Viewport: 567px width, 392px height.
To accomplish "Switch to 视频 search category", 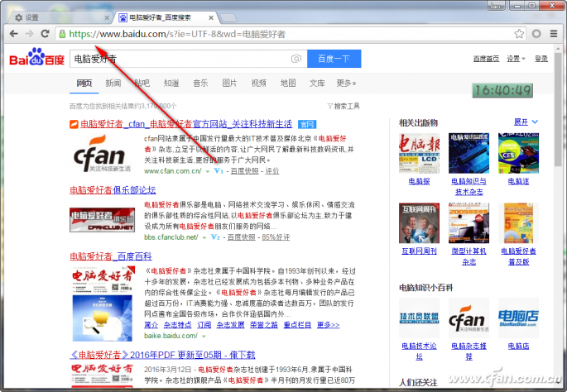I will [x=259, y=83].
